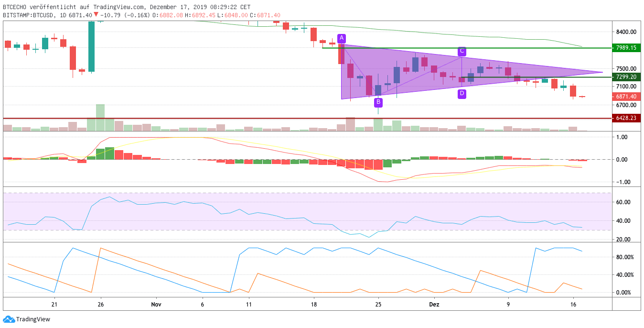Select the purple point B marker
644x328 pixels.
378,102
